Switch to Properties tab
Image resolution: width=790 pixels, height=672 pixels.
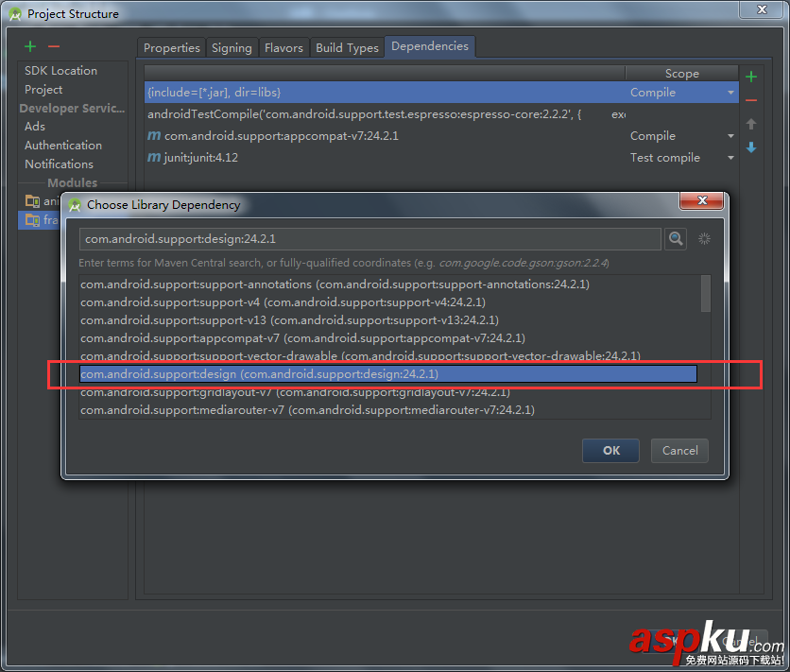tap(171, 48)
